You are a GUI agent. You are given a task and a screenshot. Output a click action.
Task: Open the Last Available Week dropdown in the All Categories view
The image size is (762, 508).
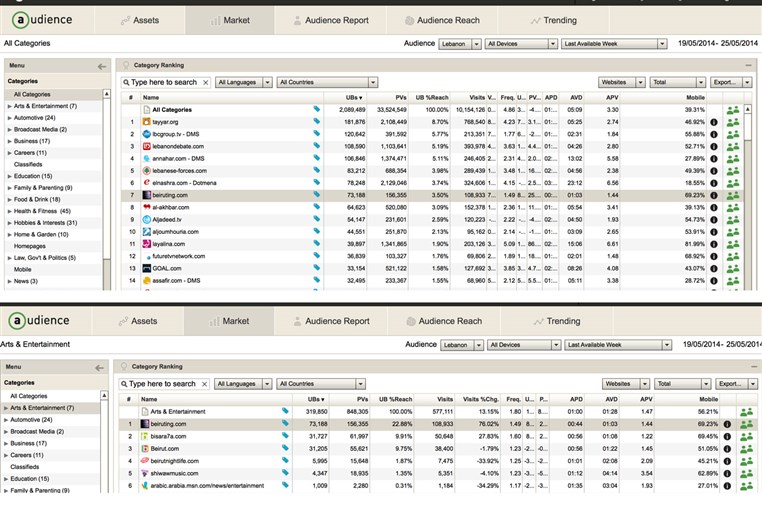pos(614,44)
